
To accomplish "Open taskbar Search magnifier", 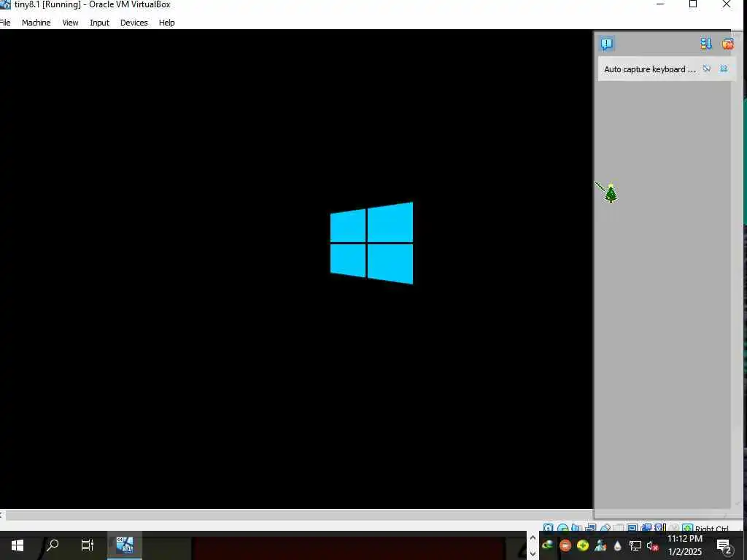I will [53, 545].
